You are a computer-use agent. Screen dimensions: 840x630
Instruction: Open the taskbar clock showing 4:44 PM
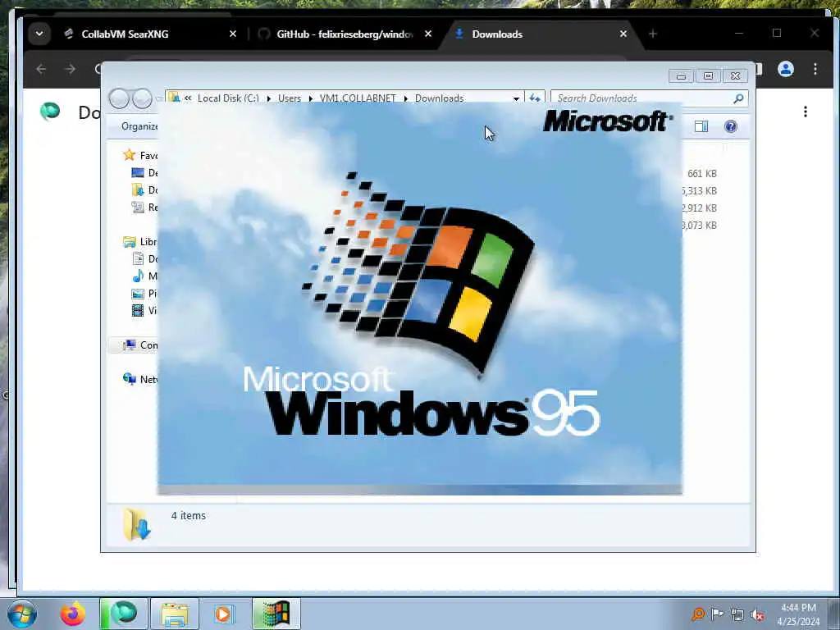tap(798, 614)
